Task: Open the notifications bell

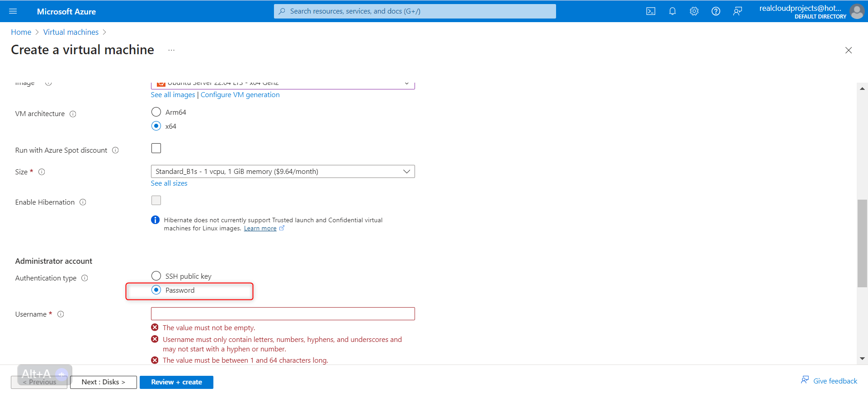Action: point(672,11)
